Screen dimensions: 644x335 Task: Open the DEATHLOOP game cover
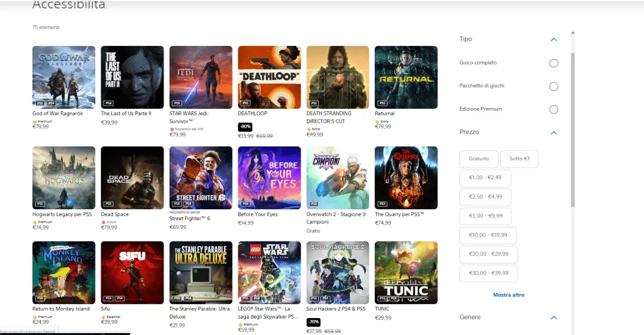click(x=269, y=77)
